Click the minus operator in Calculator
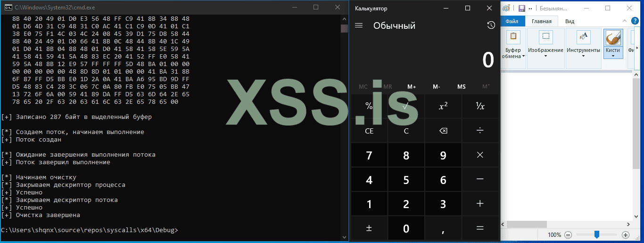This screenshot has width=644, height=243. tap(480, 180)
